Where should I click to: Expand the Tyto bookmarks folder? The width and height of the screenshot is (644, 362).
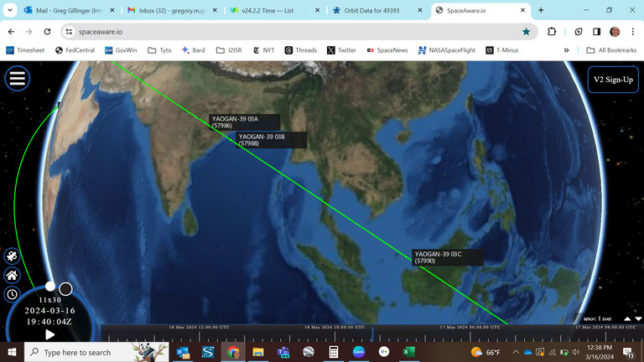click(x=160, y=50)
